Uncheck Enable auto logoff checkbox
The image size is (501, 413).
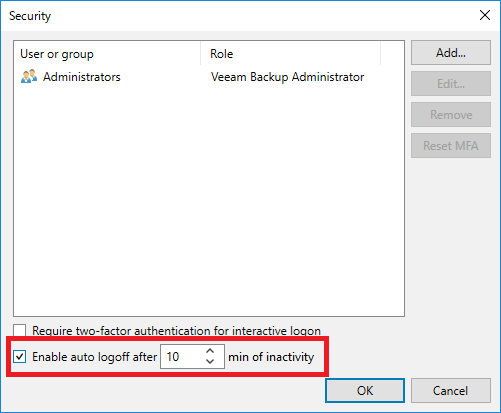pos(20,357)
